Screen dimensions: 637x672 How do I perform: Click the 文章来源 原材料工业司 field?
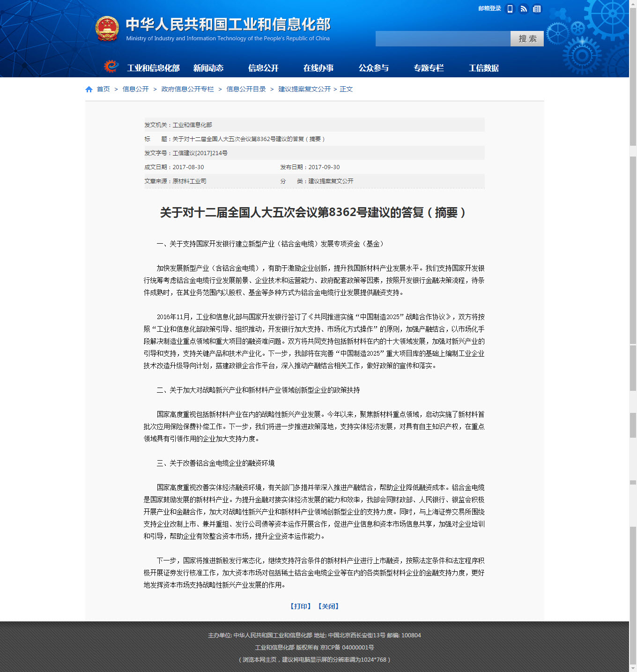(x=175, y=181)
